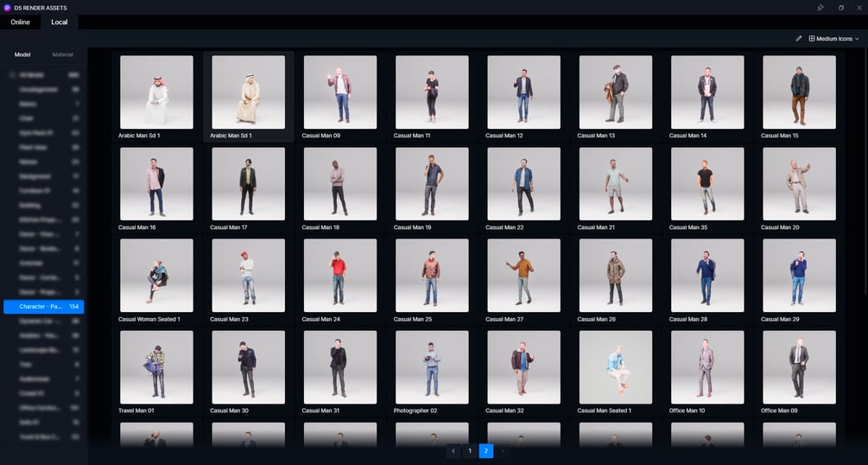Choose Casual Man 29 model

click(x=800, y=276)
